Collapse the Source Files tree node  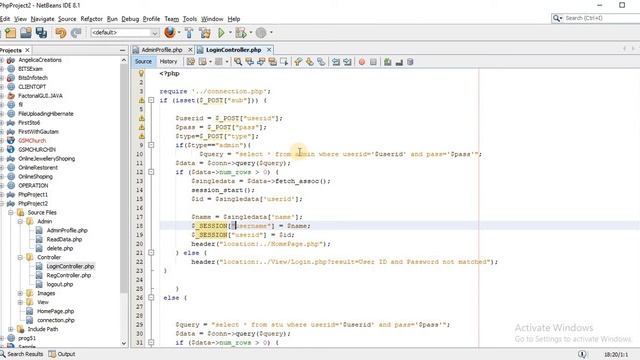pos(11,212)
